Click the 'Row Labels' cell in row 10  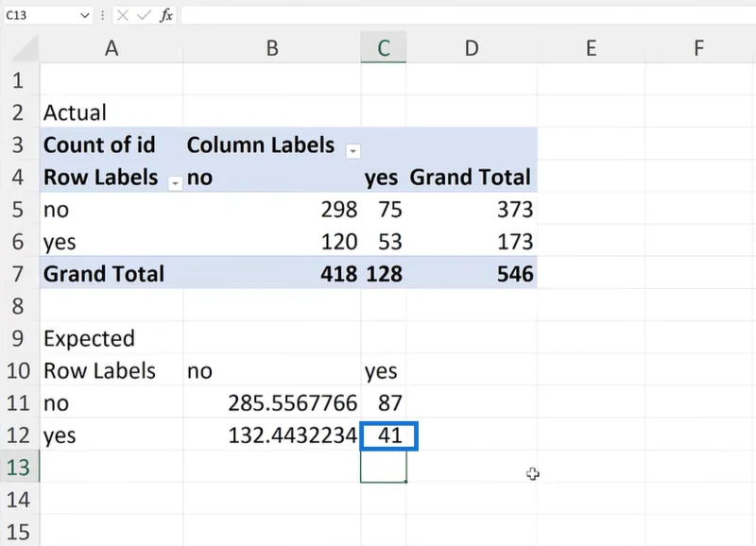pyautogui.click(x=112, y=370)
